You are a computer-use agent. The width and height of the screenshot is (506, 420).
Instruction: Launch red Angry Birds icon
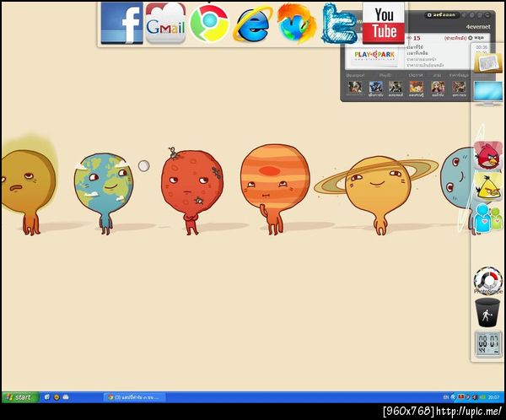pos(488,156)
